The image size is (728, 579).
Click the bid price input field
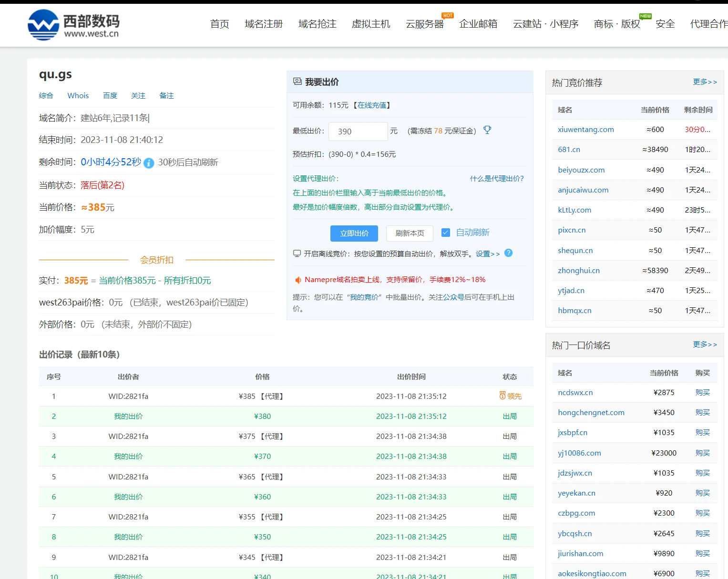tap(358, 132)
